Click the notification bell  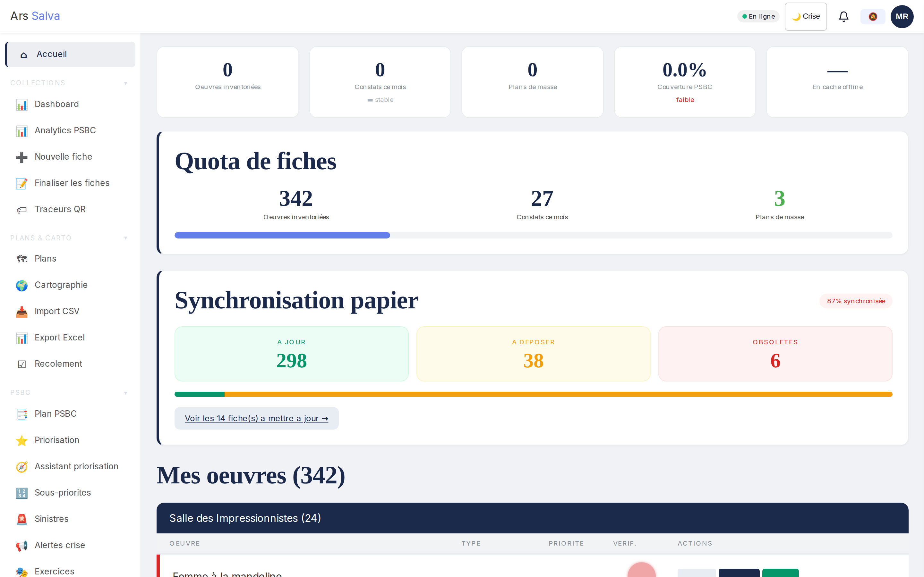pyautogui.click(x=844, y=16)
